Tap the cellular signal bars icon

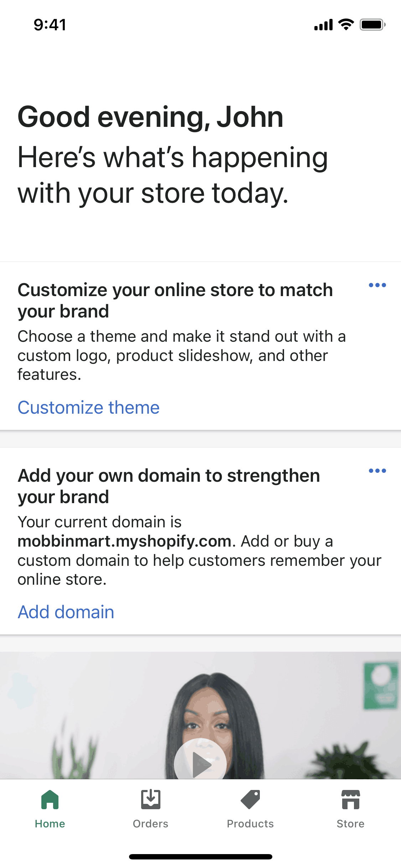pyautogui.click(x=323, y=25)
